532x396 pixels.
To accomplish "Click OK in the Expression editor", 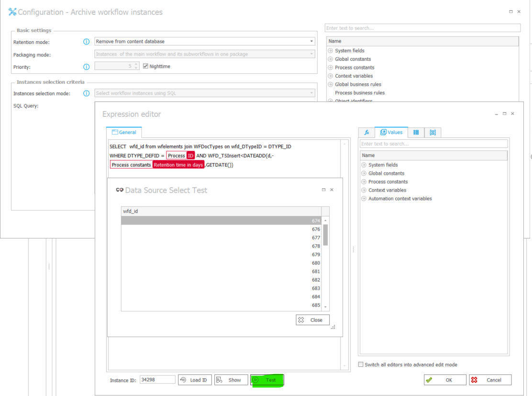I will tap(444, 380).
